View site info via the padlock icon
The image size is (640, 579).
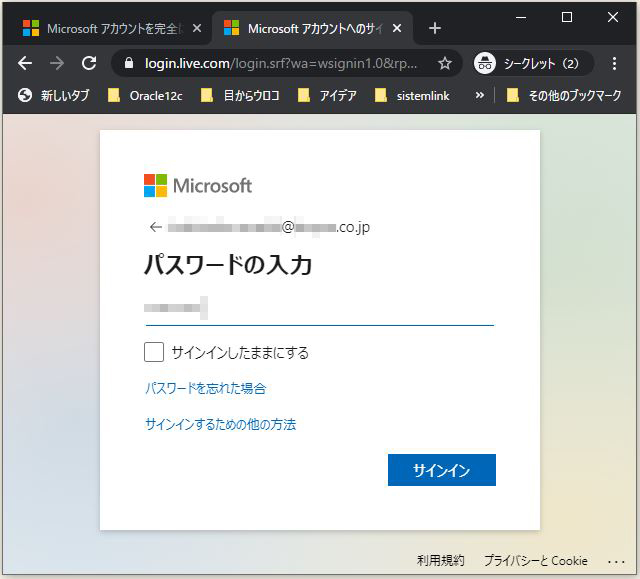tap(129, 63)
